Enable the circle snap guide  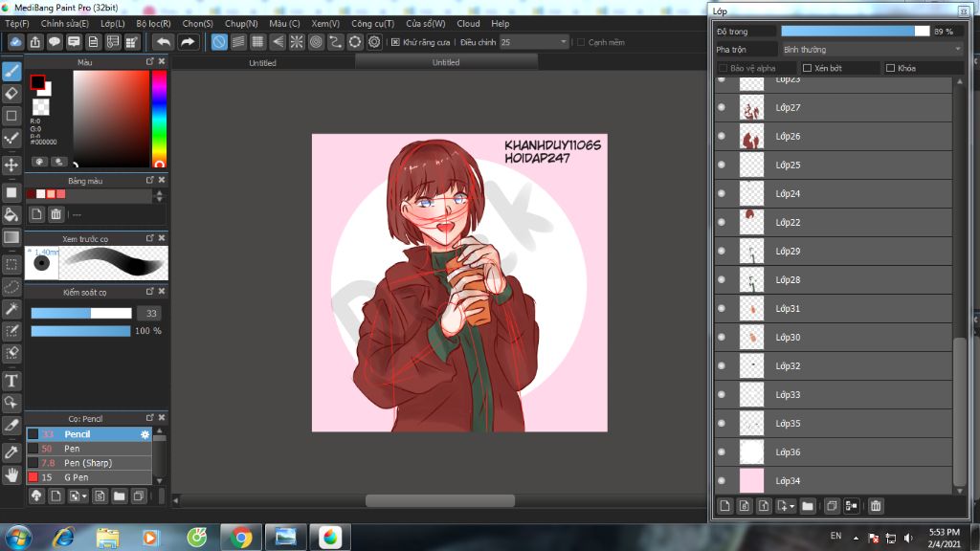316,42
